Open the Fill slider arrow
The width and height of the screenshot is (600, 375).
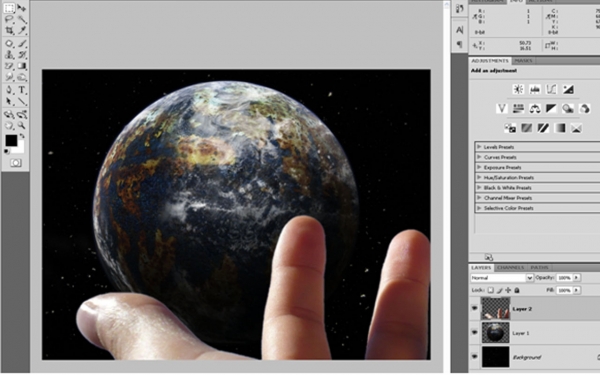pyautogui.click(x=577, y=290)
